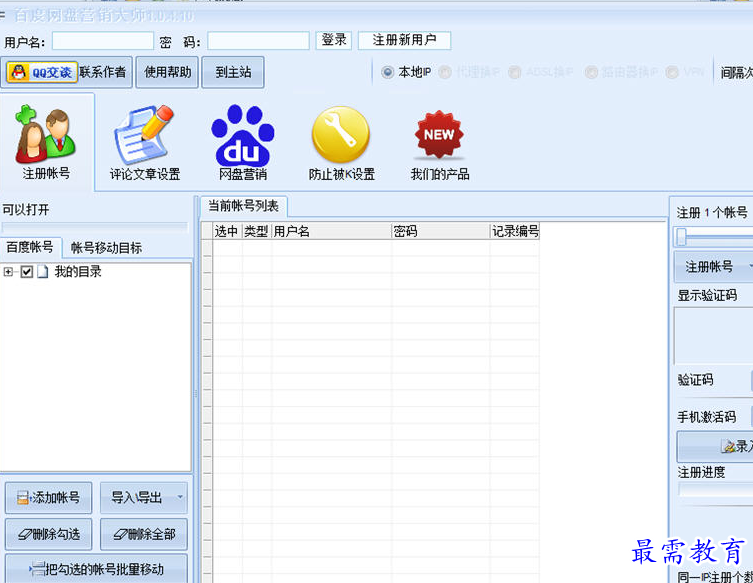The width and height of the screenshot is (753, 583).
Task: Click the file icon beside 我的目录
Action: (43, 272)
